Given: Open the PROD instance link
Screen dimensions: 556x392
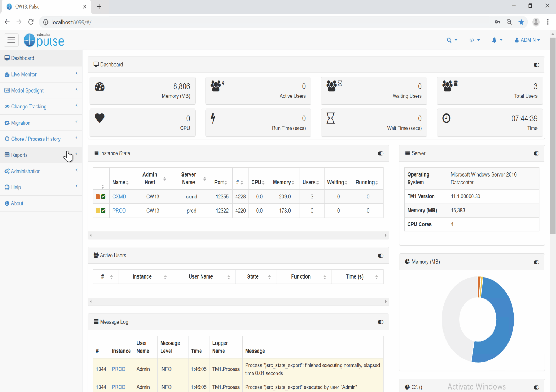Looking at the screenshot, I should (119, 211).
